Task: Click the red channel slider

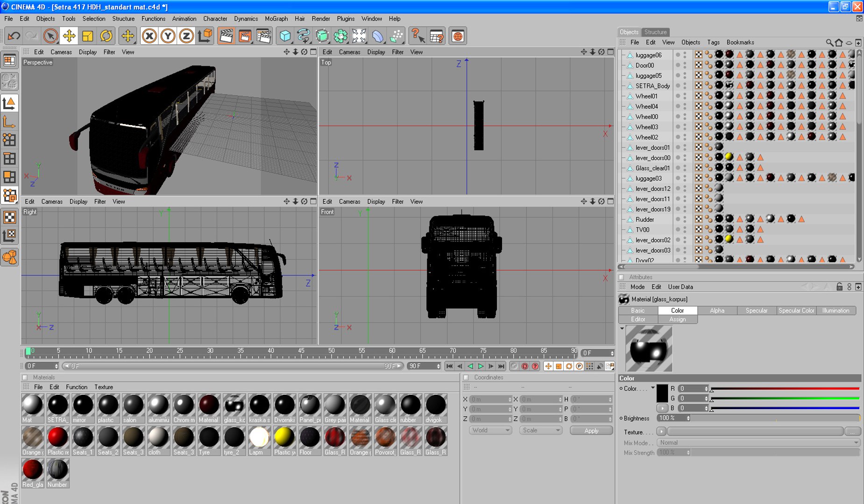Action: pyautogui.click(x=785, y=388)
